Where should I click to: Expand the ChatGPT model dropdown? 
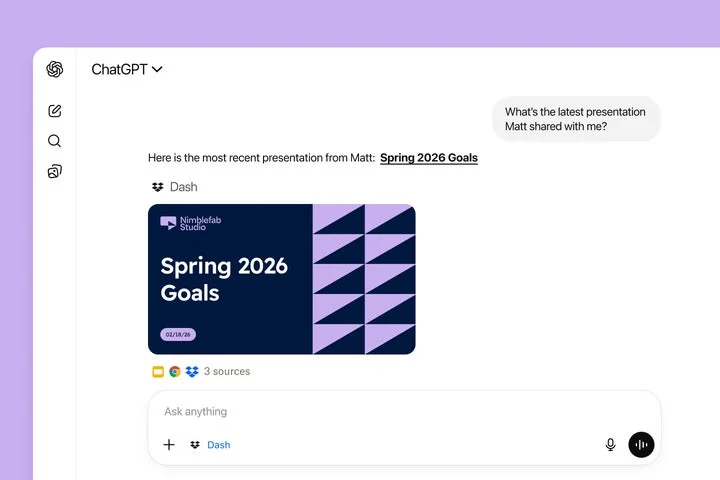coord(127,69)
